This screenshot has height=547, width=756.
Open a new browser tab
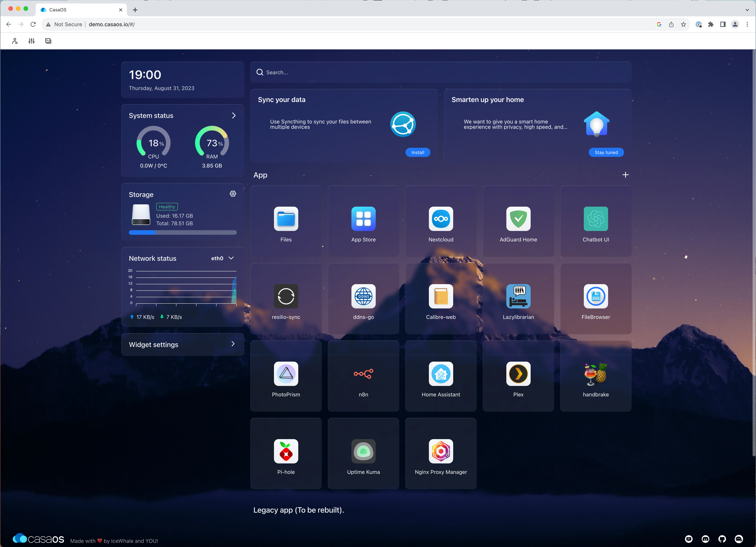135,10
